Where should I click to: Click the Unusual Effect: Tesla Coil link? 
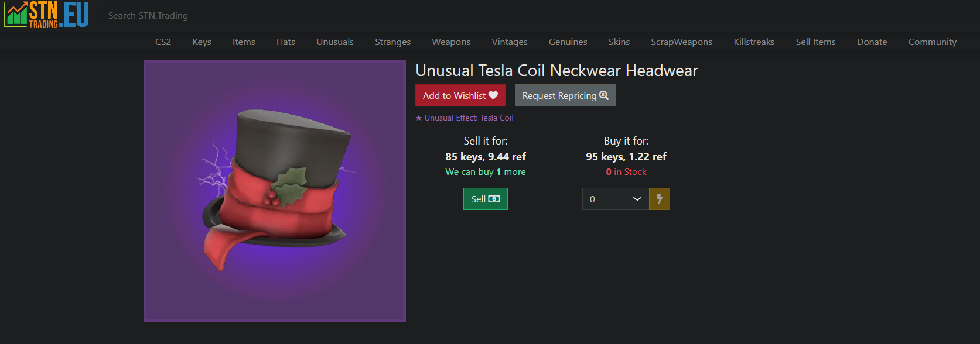(465, 118)
